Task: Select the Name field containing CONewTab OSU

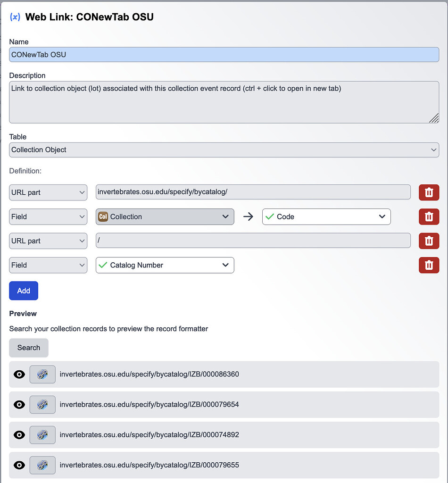Action: click(224, 55)
